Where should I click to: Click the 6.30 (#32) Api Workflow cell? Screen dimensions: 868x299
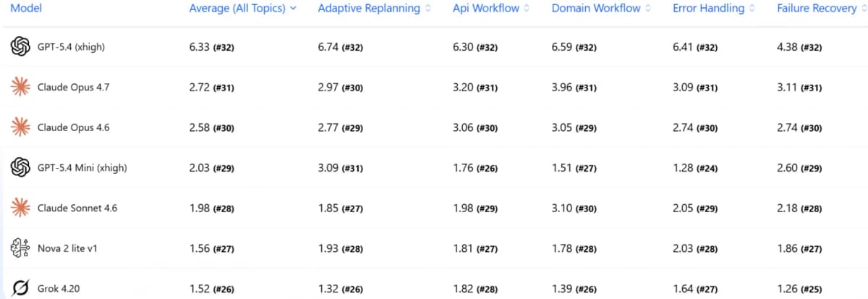(x=475, y=47)
